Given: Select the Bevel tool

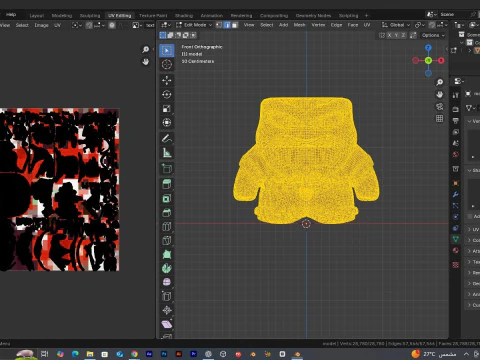Looking at the screenshot, I should (167, 212).
